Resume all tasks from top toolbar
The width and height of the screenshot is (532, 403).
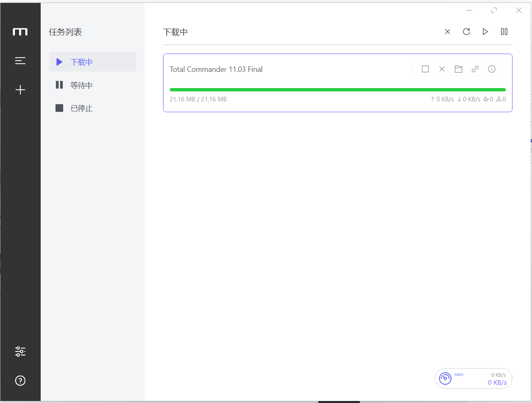(485, 32)
